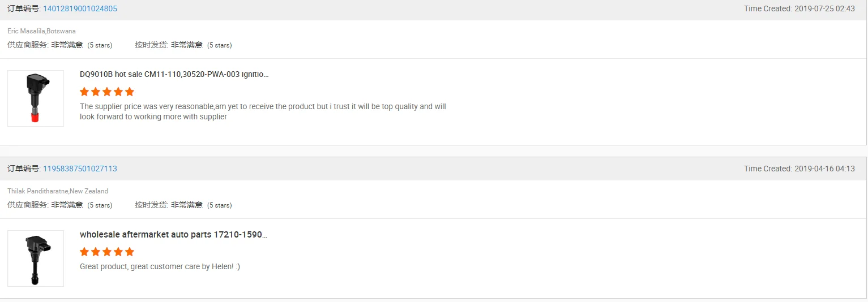
Task: Click Eric Masalila's 供应商服务 rating text
Action: (x=59, y=45)
